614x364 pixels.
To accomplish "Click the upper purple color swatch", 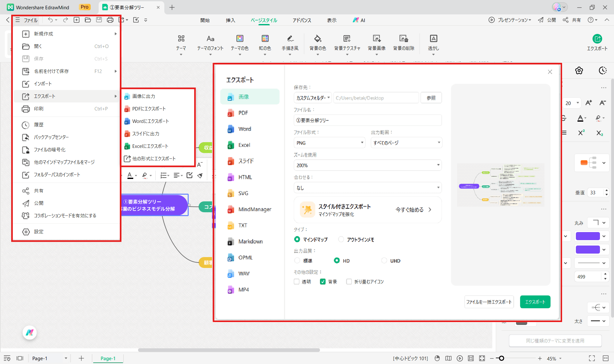I will click(588, 236).
